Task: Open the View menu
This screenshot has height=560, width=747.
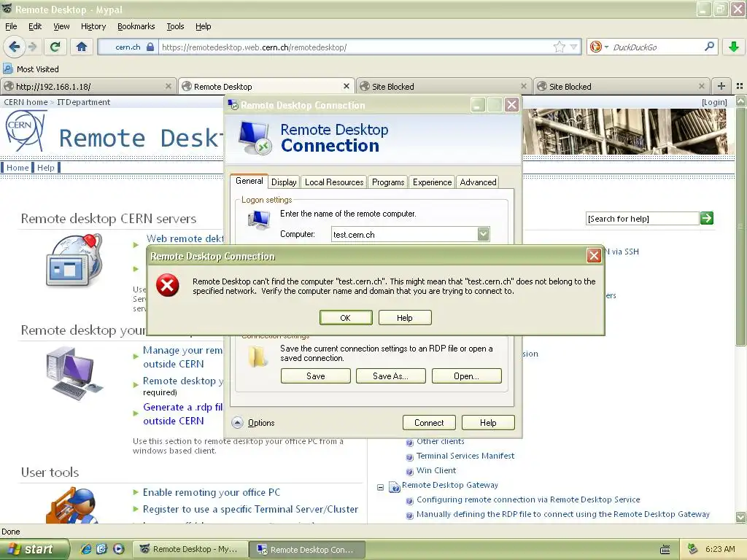Action: [61, 26]
